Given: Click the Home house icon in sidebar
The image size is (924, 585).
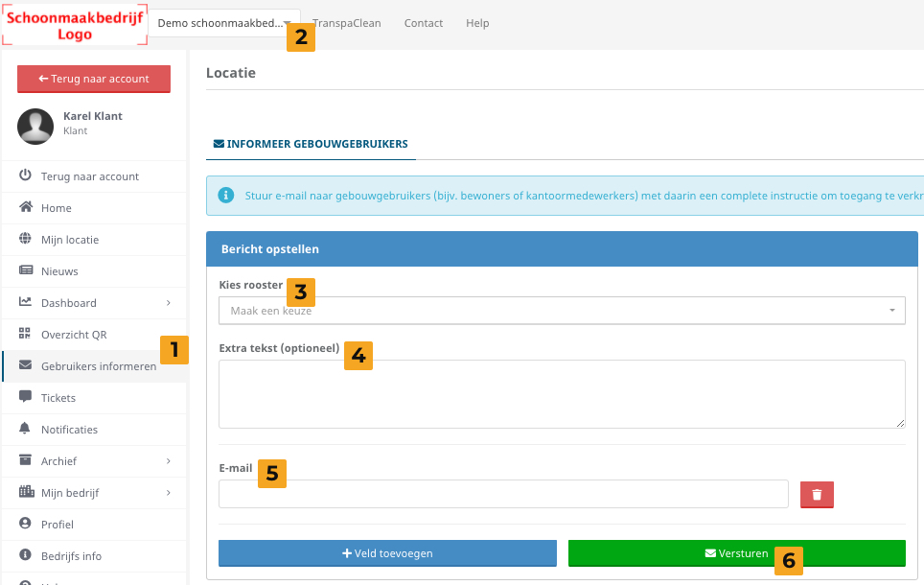Looking at the screenshot, I should click(26, 208).
